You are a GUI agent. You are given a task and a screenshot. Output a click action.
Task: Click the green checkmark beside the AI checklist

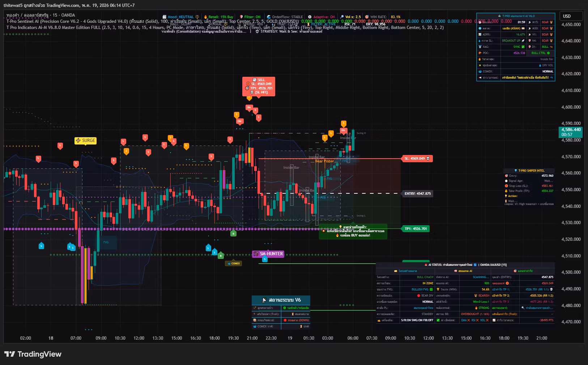click(438, 320)
